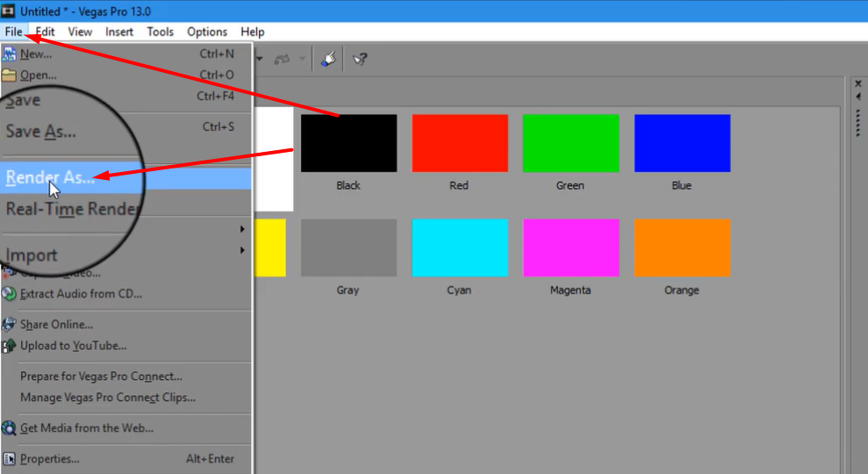Select the Red solid color preset

click(460, 143)
